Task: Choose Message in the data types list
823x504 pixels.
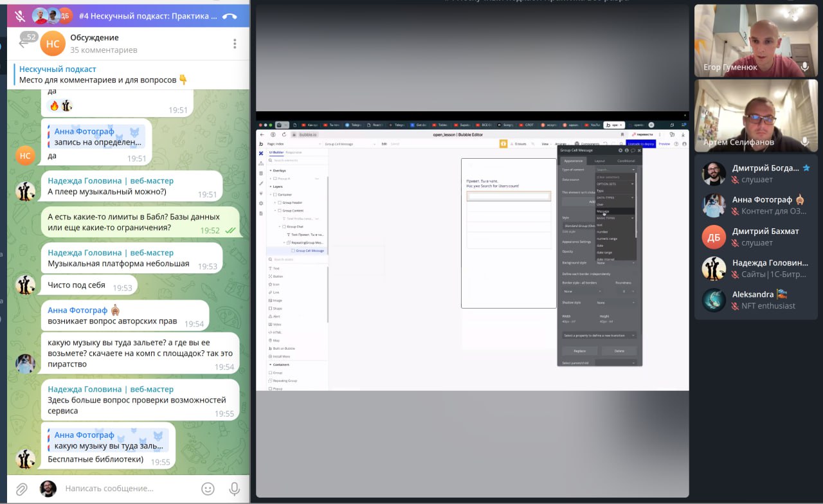Action: (615, 211)
